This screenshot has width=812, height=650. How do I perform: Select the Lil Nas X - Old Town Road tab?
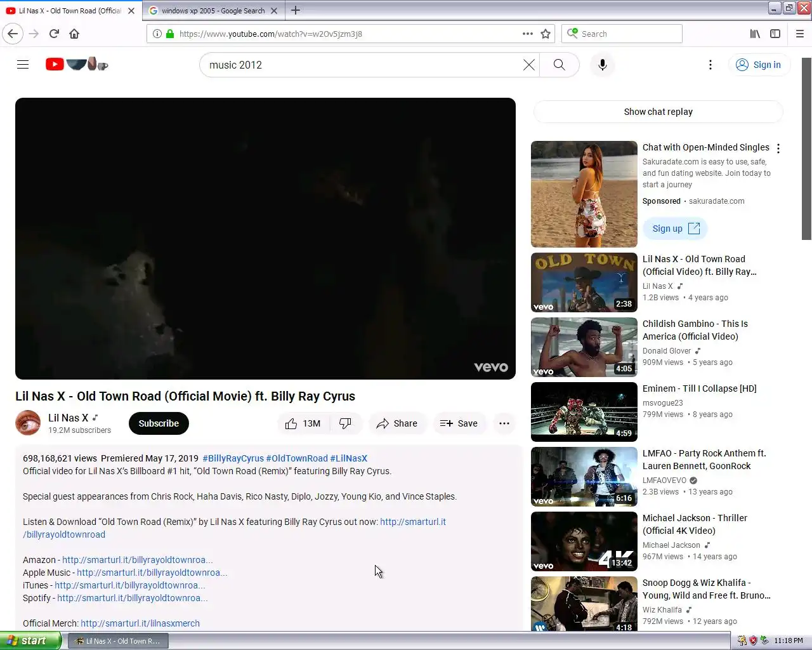click(x=70, y=11)
